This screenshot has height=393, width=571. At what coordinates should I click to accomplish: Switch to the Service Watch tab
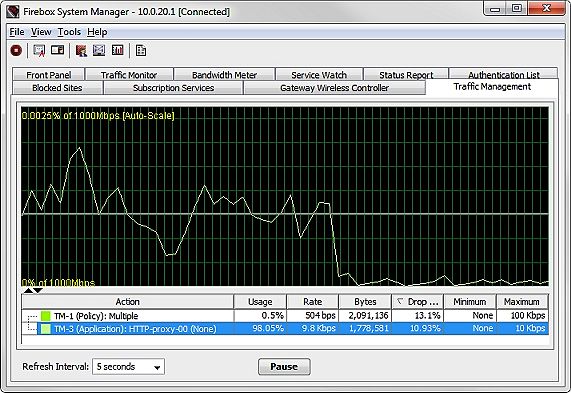pos(319,74)
